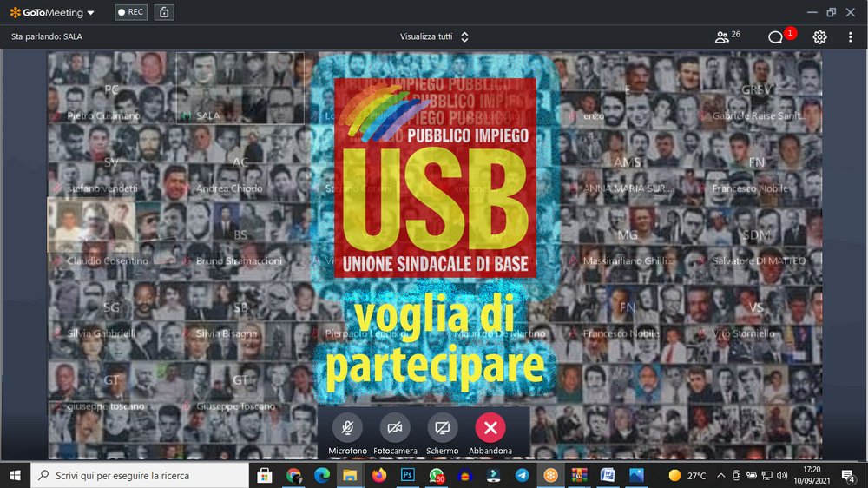
Task: Click the Salvatore DI MATTEO participant name
Action: click(x=759, y=260)
